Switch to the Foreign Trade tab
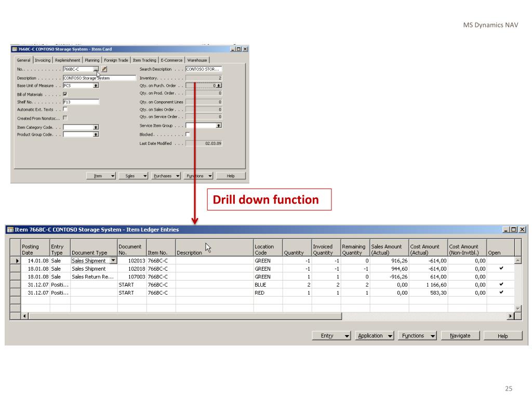Screen dimensions: 532x399 [116, 60]
